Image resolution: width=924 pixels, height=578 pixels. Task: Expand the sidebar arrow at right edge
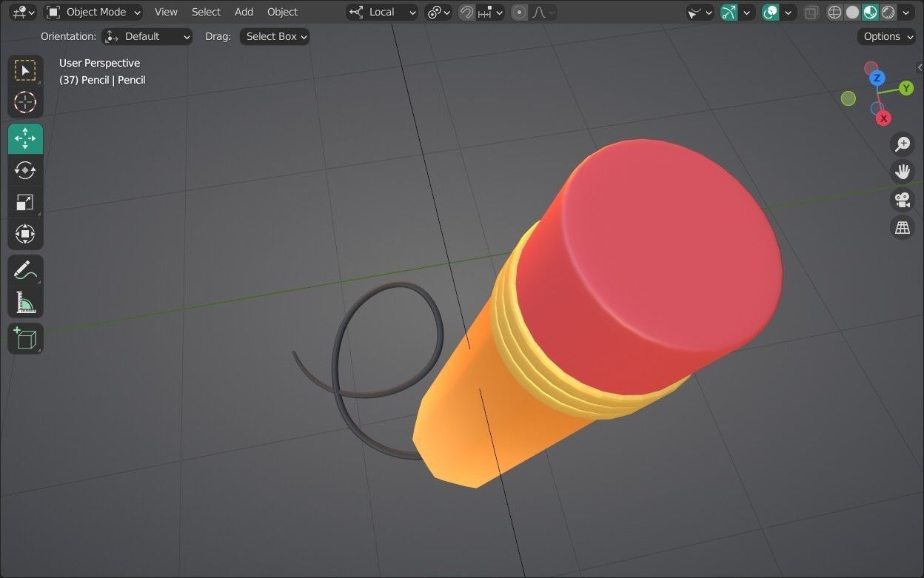[x=920, y=67]
